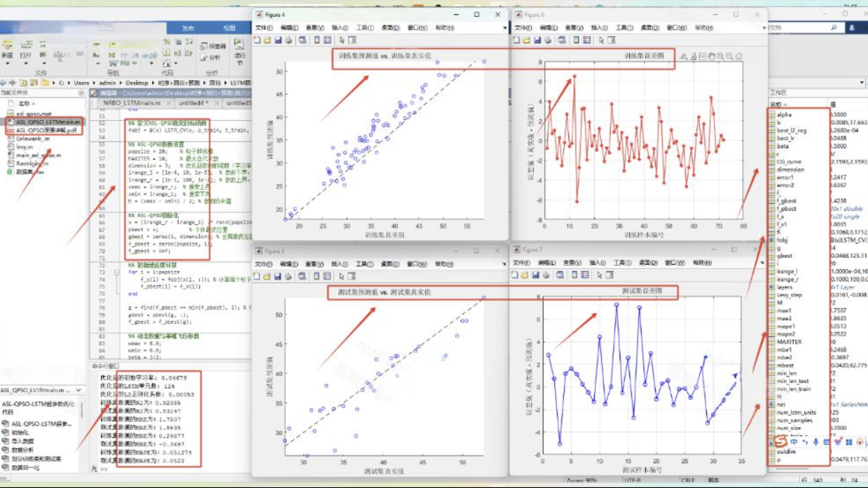Click zoom-in icon above Figure 6 axes
868x488 pixels.
point(720,56)
